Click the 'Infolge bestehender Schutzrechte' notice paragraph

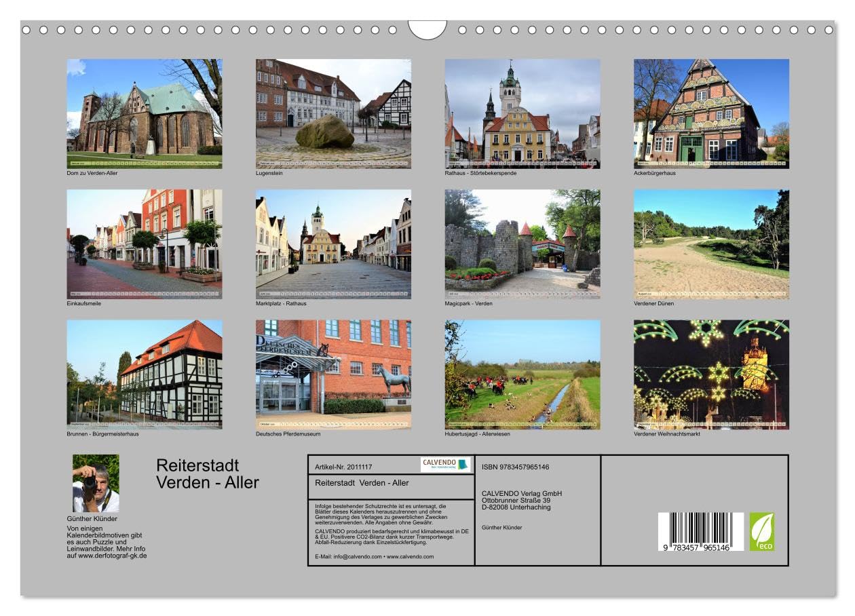381,514
